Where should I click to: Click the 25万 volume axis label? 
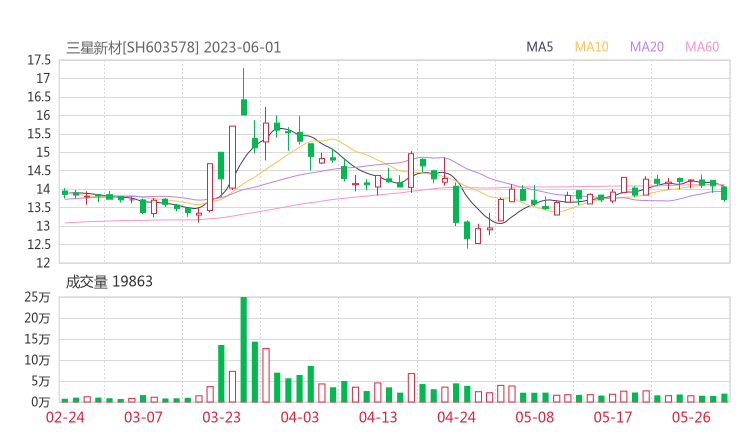(x=37, y=297)
